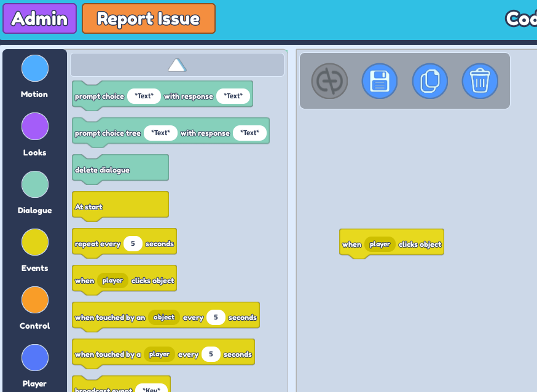
Task: Open the Admin panel
Action: [x=39, y=18]
